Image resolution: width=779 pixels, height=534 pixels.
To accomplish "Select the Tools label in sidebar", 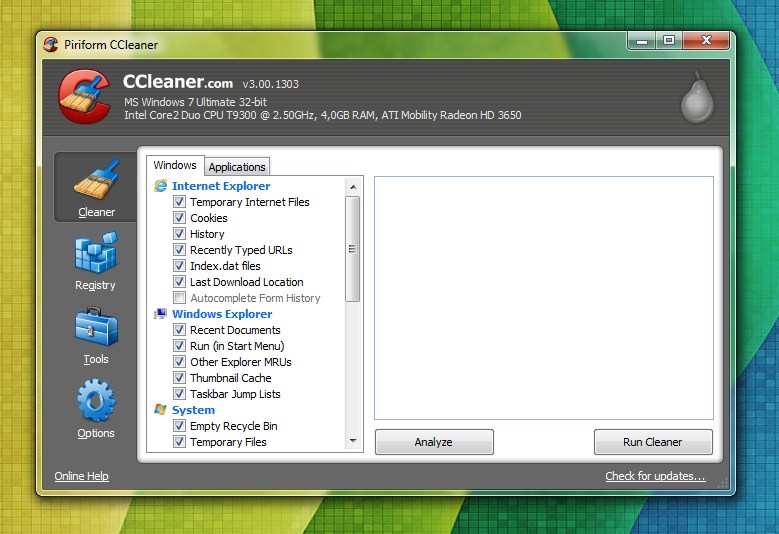I will point(96,359).
